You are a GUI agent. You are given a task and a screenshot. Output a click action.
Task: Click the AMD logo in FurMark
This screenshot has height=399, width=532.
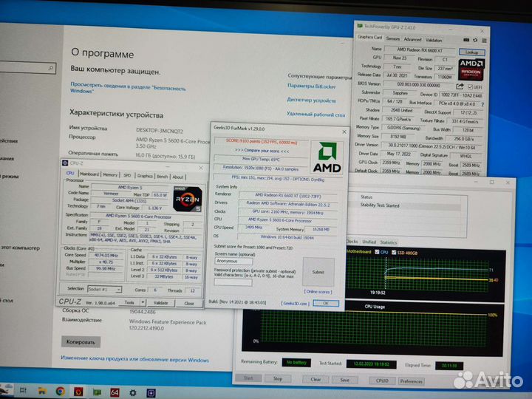tap(327, 157)
